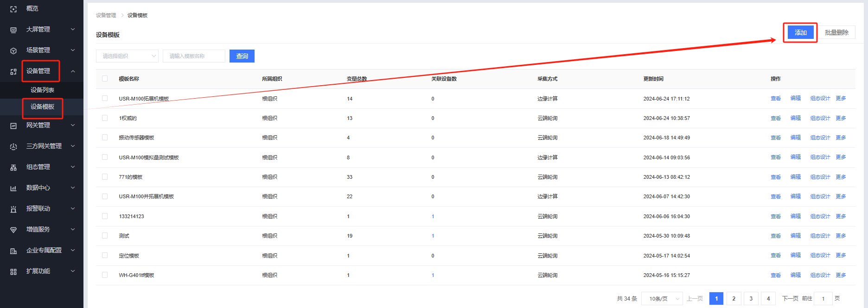Image resolution: width=868 pixels, height=308 pixels.
Task: Click the 报警联动 alarm icon
Action: 13,209
